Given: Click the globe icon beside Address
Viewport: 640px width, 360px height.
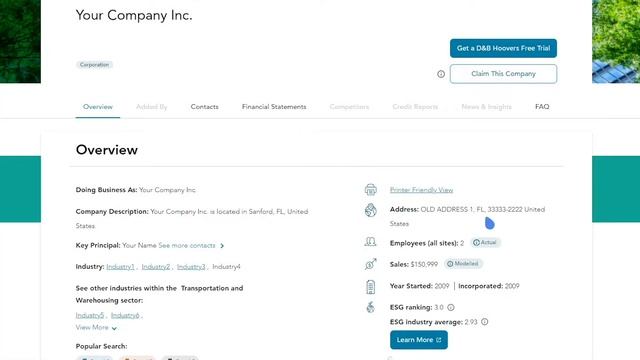Looking at the screenshot, I should tap(371, 210).
